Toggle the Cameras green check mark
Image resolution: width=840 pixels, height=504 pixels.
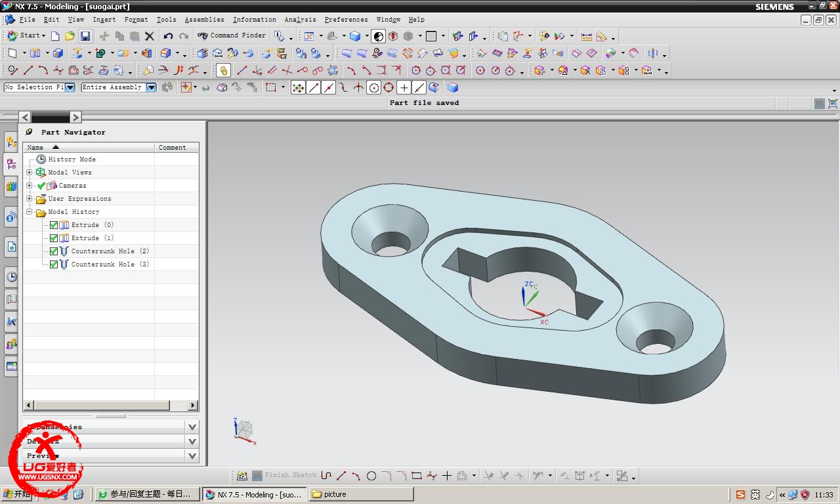coord(41,186)
